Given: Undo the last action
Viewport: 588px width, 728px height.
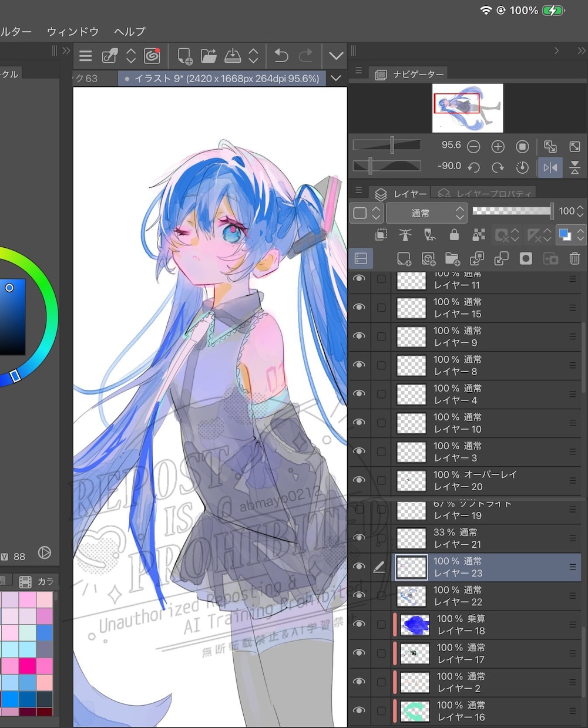Looking at the screenshot, I should click(281, 56).
